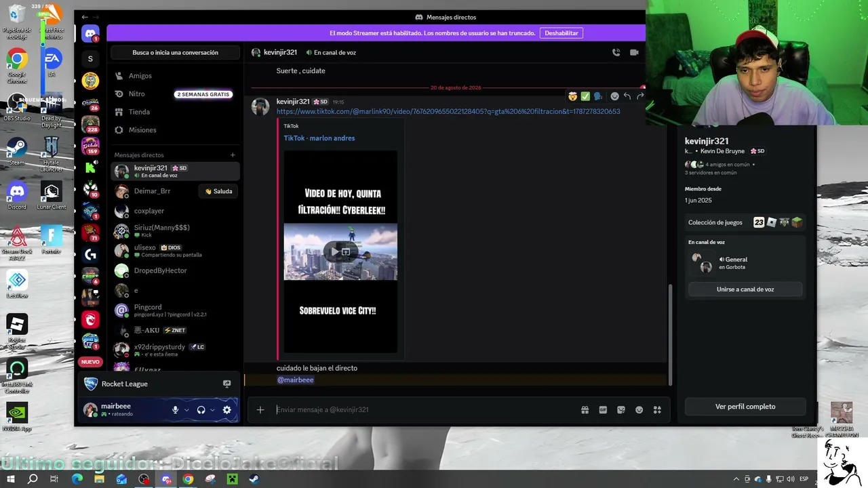Open Windows taskbar search
This screenshot has height=488, width=868.
tap(33, 479)
